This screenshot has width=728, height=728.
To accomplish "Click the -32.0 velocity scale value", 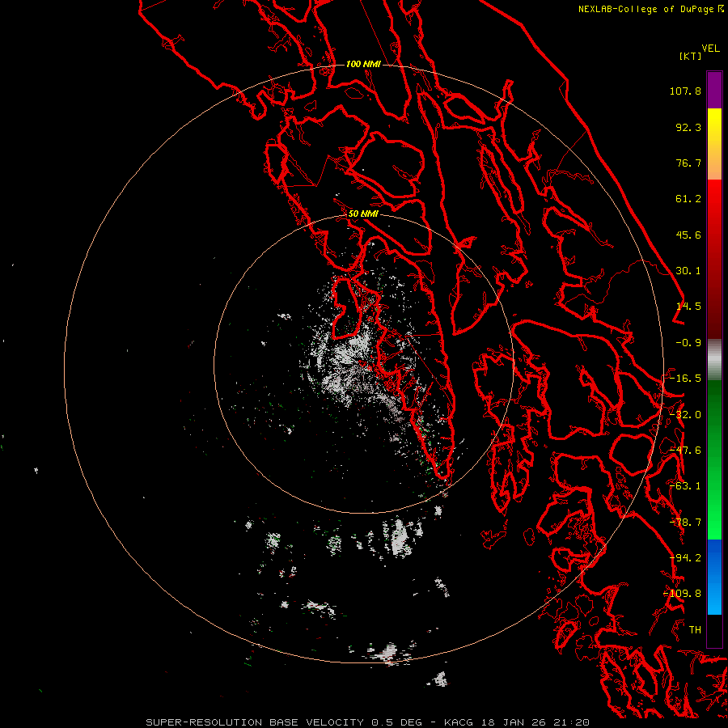I will (x=685, y=415).
